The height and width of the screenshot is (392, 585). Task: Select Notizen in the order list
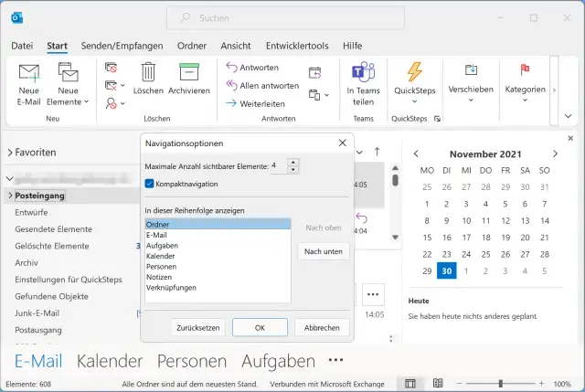tap(218, 277)
